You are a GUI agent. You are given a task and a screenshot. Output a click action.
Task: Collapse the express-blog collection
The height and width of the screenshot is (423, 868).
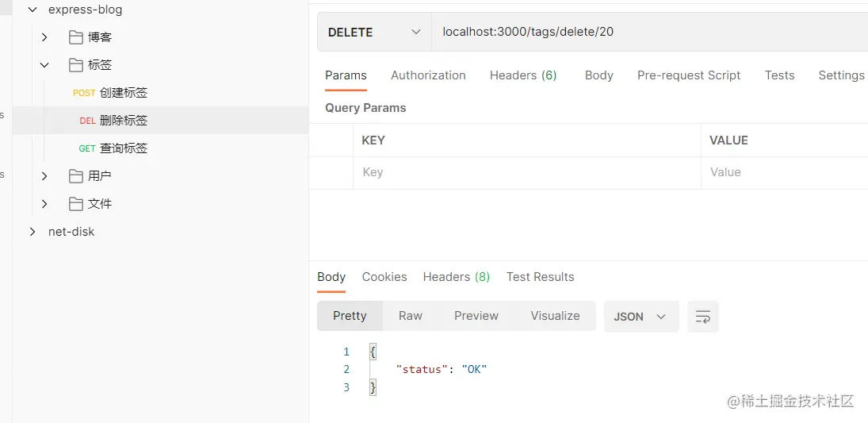33,10
